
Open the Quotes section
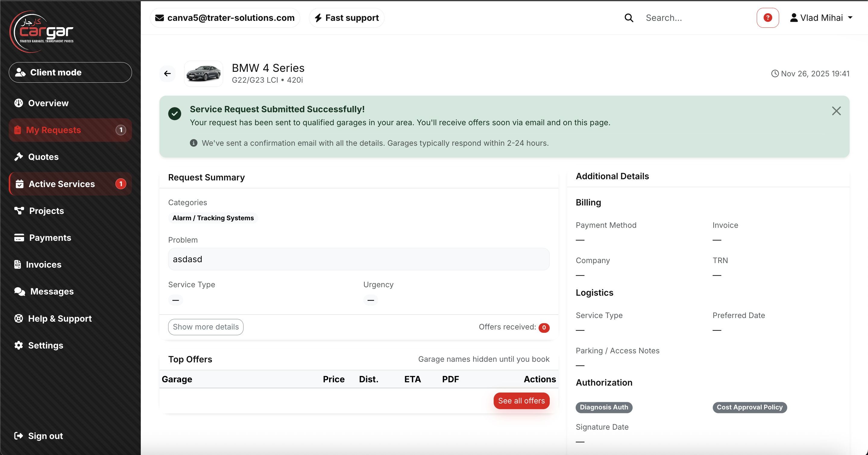coord(43,157)
